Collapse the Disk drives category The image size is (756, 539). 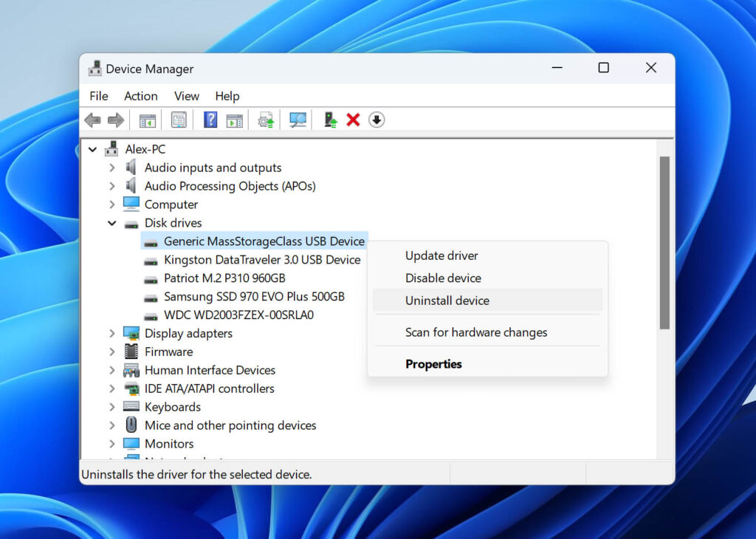(112, 223)
